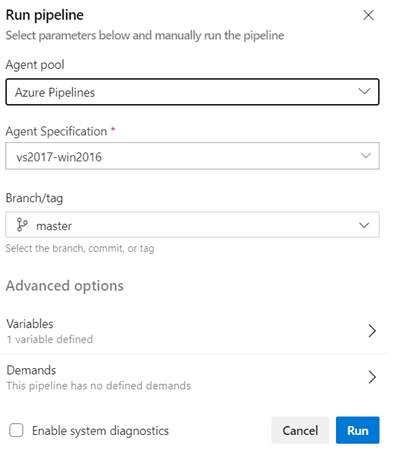This screenshot has height=456, width=393.
Task: Click the Branch/tag field label
Action: pyautogui.click(x=34, y=198)
